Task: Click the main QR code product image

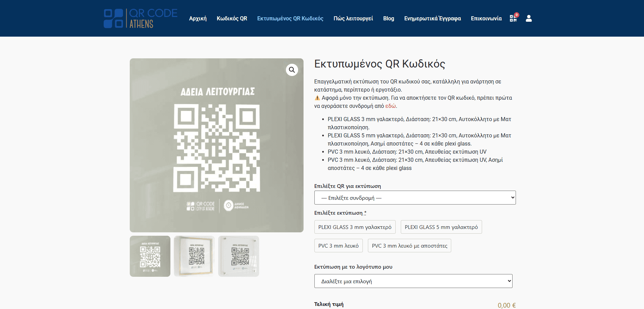Action: click(216, 145)
